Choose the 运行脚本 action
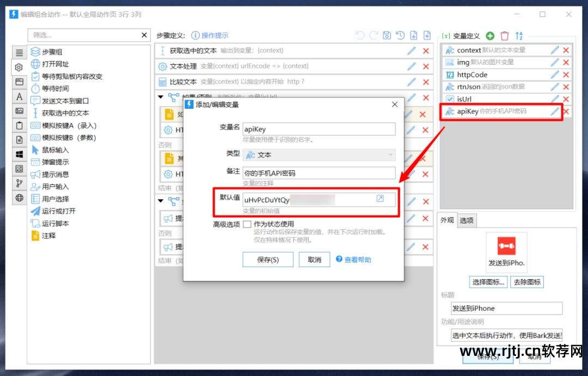Screen dimensions: 588x376 [x=50, y=224]
